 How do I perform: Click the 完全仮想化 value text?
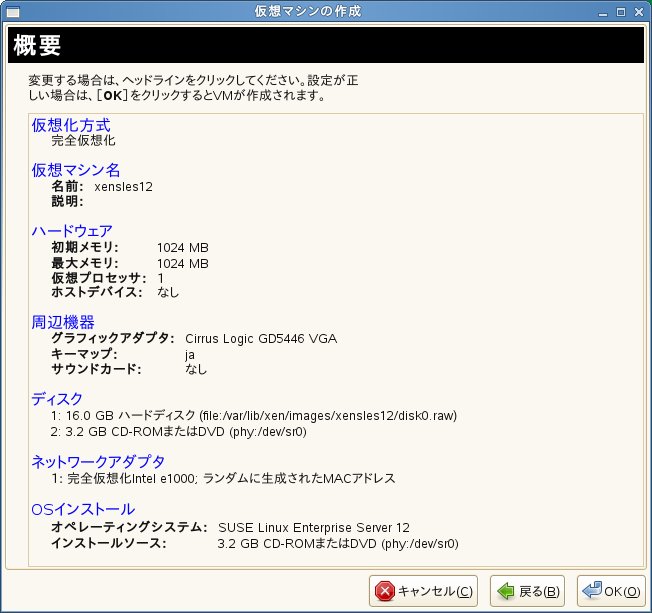[x=83, y=141]
